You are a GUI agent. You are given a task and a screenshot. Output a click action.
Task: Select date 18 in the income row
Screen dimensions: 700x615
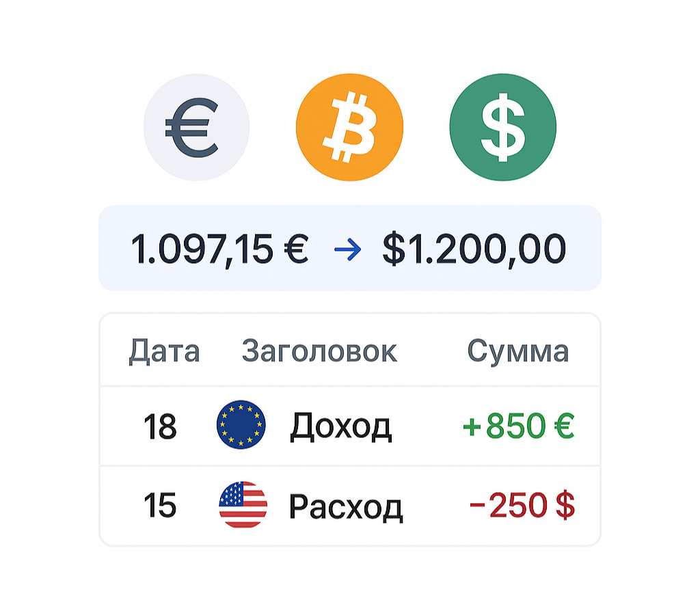(x=160, y=427)
